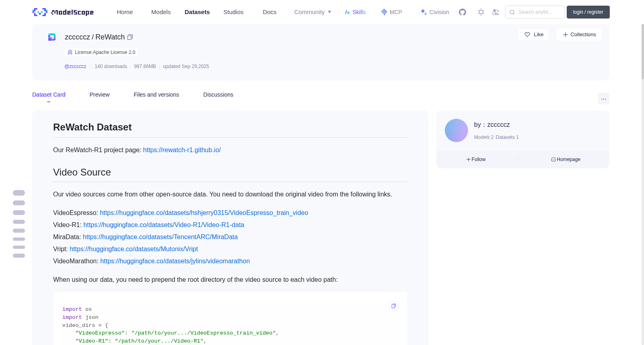Open the Datasets section
The width and height of the screenshot is (644, 345).
197,12
